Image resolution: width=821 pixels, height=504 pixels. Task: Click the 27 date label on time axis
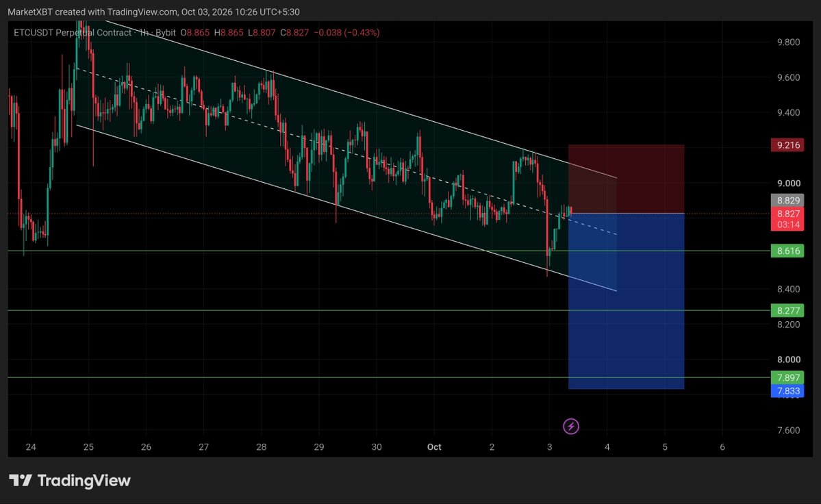point(203,447)
